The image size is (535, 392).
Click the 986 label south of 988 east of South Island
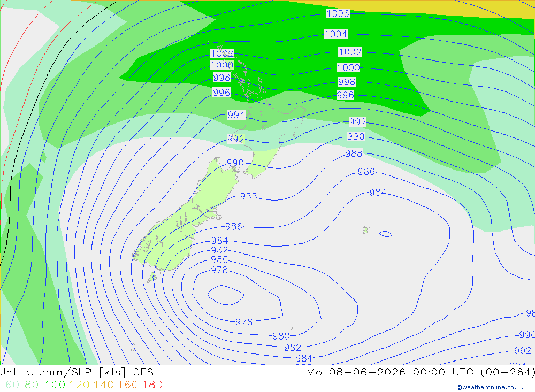click(x=234, y=227)
